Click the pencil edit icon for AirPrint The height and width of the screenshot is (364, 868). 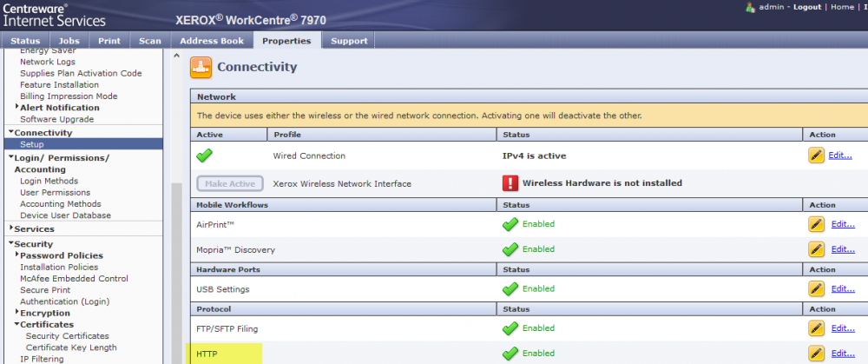(816, 224)
